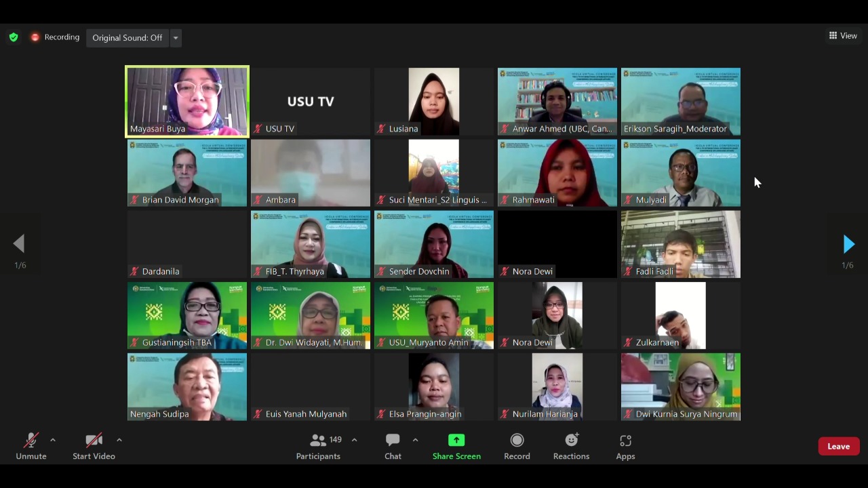Open the View layout menu
Screen dimensions: 868x488
point(843,36)
